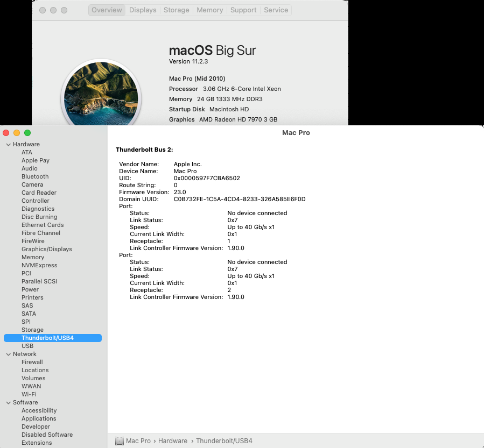Zoom the System Information window (green button)
The image size is (484, 448).
[27, 133]
